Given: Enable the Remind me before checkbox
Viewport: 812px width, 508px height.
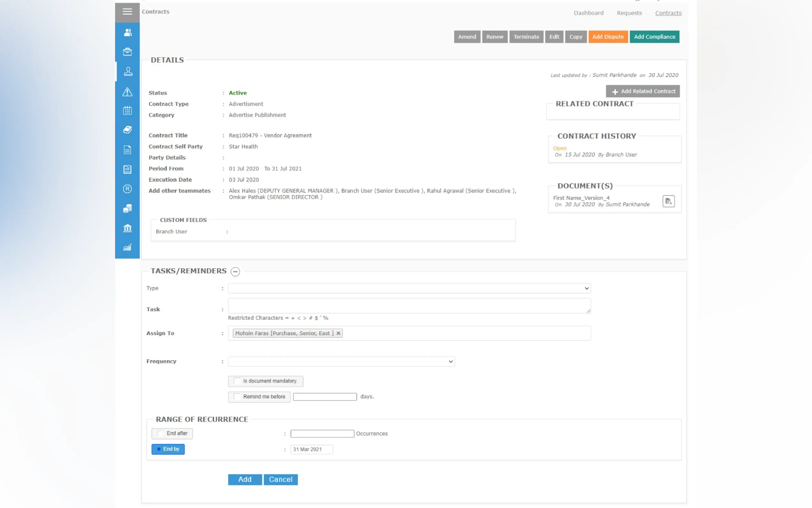Looking at the screenshot, I should 237,397.
